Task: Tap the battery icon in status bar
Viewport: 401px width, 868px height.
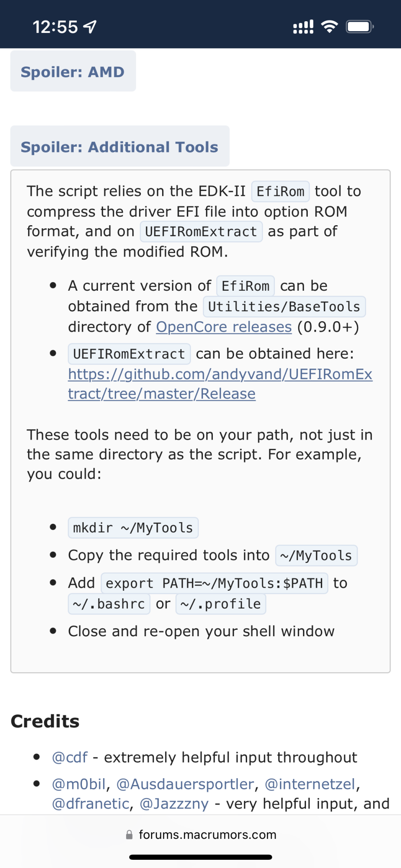Action: coord(359,27)
